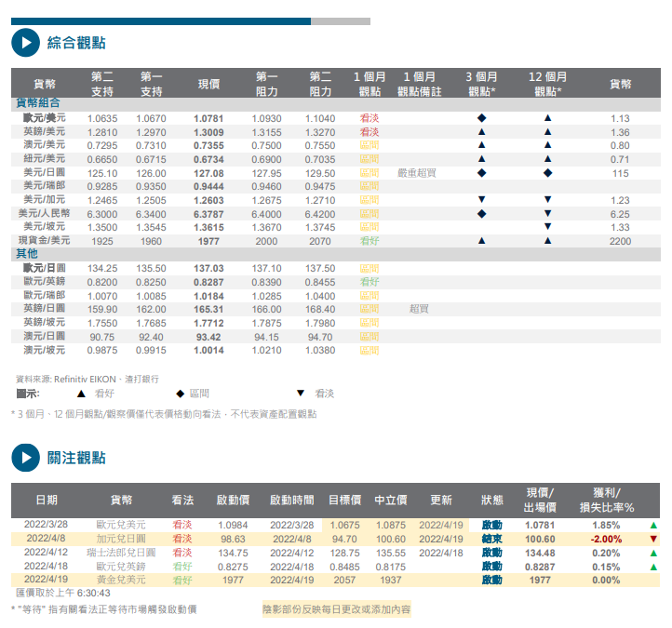Screen dimensions: 672x628
Task: Click the 3-month diamond marker for 歐元/美元
Action: coord(481,119)
